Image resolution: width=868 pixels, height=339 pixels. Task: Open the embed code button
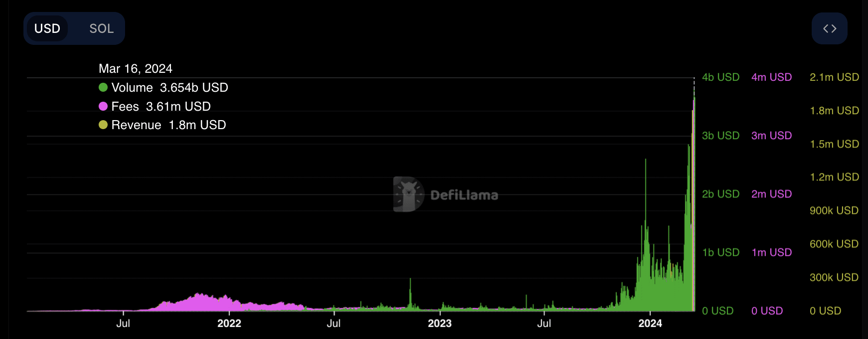829,29
